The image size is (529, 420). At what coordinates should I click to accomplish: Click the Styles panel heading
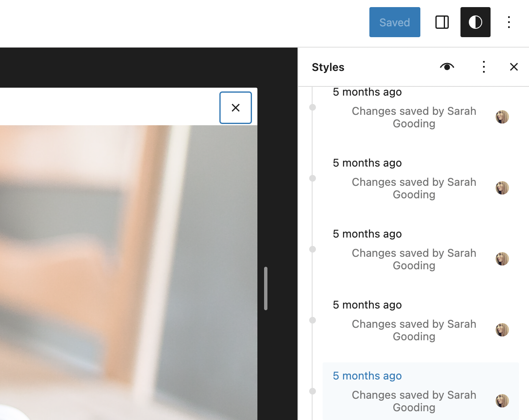tap(328, 67)
